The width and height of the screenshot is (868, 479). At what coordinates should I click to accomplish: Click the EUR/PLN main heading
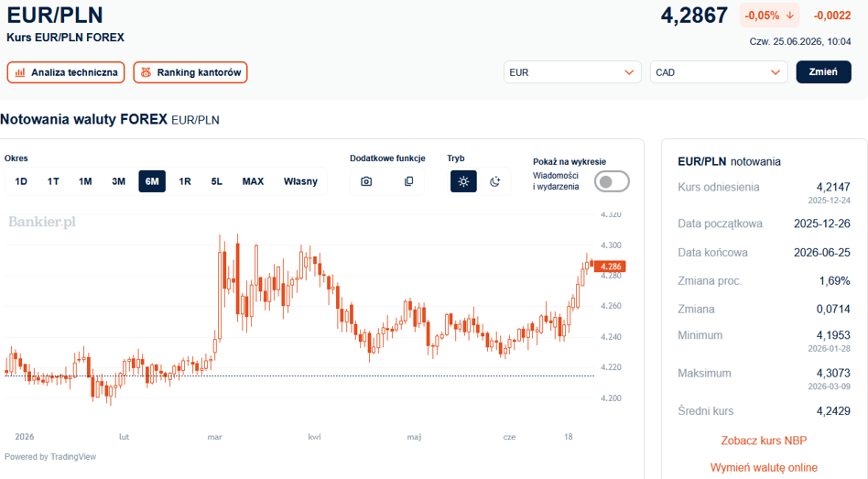click(55, 15)
